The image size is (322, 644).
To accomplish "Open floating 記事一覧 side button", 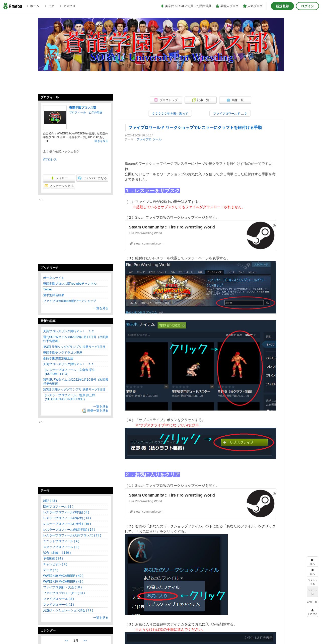I will pos(312,602).
